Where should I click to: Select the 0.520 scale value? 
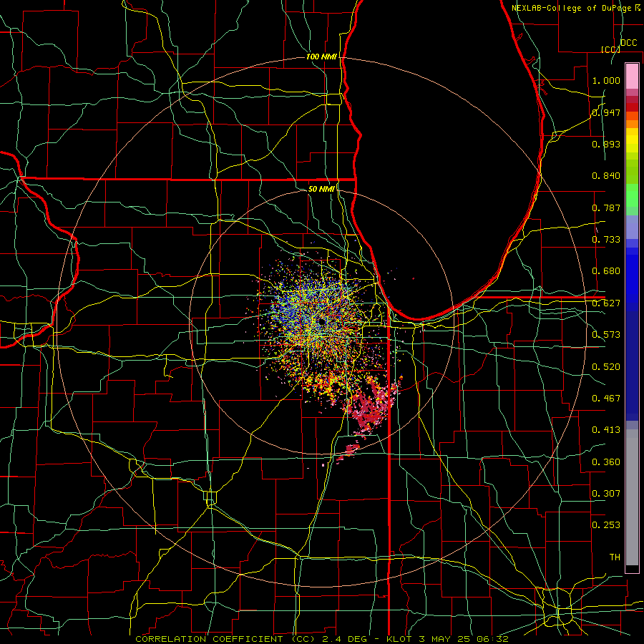(606, 367)
